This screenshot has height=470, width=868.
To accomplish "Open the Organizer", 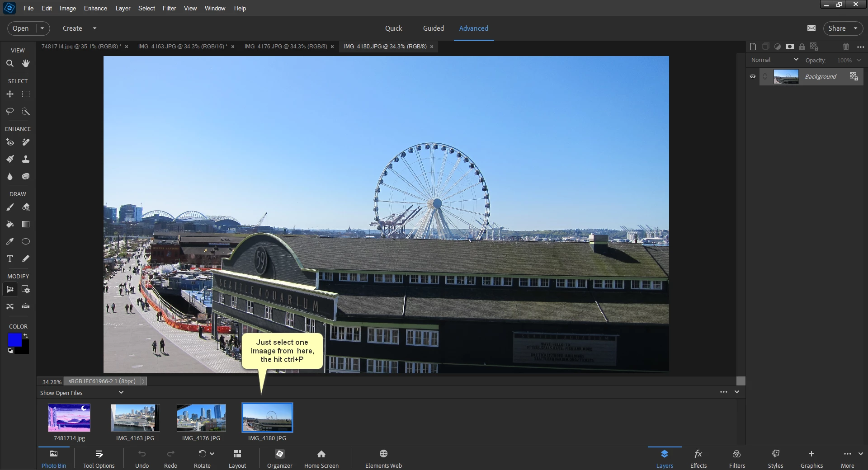I will [279, 458].
